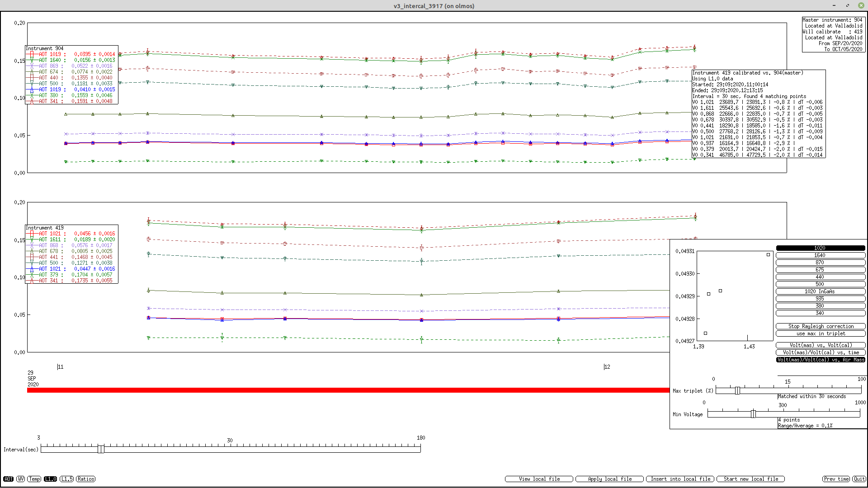Switch to the Ratios view
Screen dimensions: 868x488
pos(86,479)
